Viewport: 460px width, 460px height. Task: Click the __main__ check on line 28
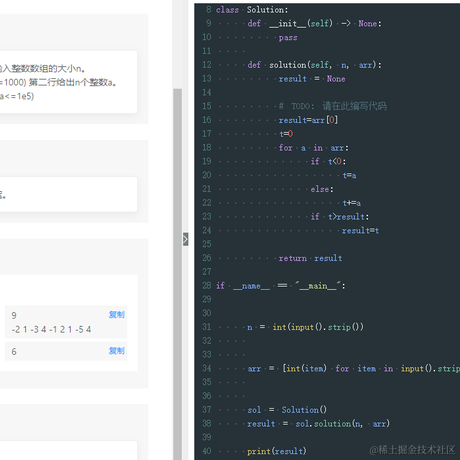[281, 286]
